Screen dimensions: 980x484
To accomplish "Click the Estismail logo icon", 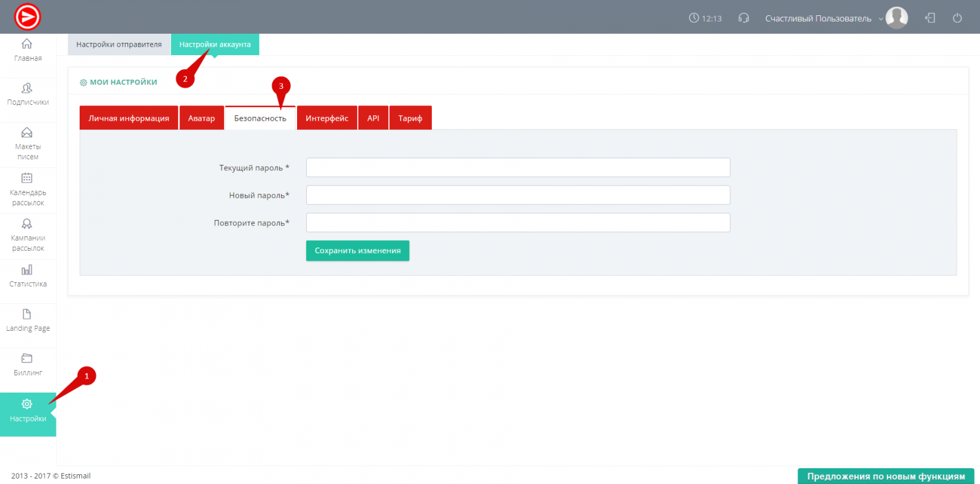I will point(28,17).
